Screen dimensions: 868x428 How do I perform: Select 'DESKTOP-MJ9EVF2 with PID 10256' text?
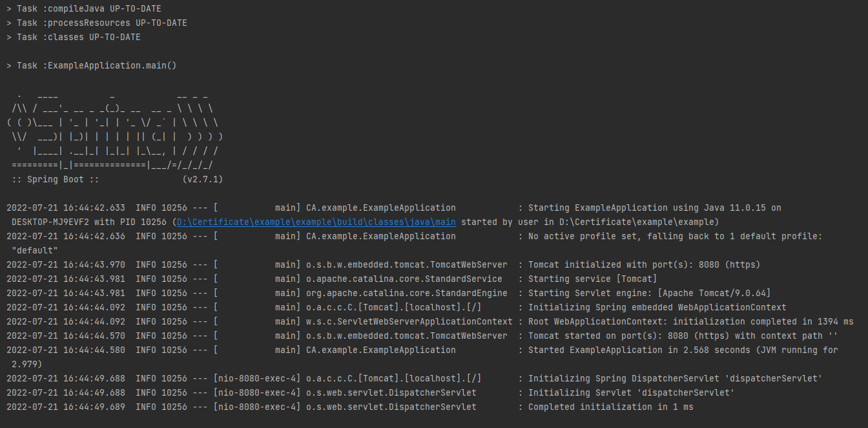tap(89, 222)
